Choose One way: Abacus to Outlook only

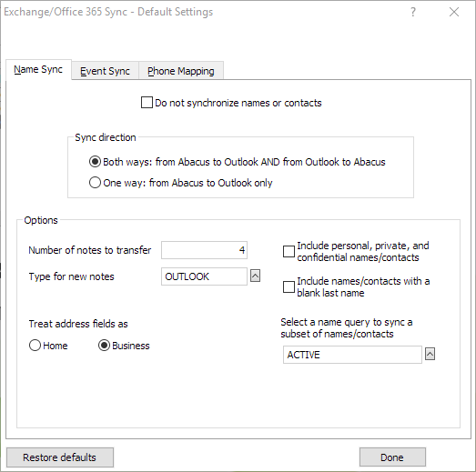tap(95, 183)
